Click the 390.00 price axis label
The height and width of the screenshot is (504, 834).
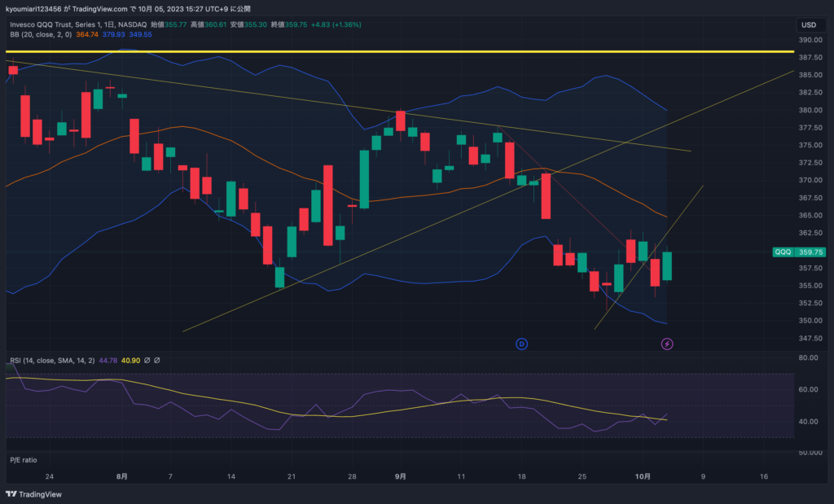click(810, 40)
